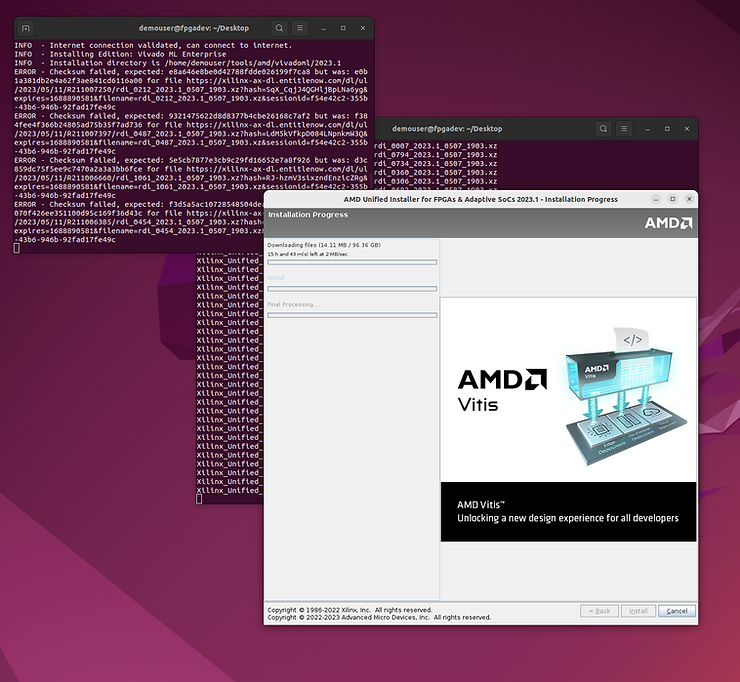Maximize the AMD Unified Installer window
The width and height of the screenshot is (740, 682).
[x=673, y=199]
